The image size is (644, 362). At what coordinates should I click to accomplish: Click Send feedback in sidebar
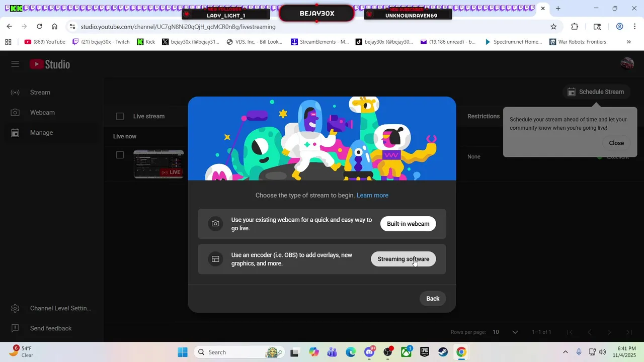point(51,328)
